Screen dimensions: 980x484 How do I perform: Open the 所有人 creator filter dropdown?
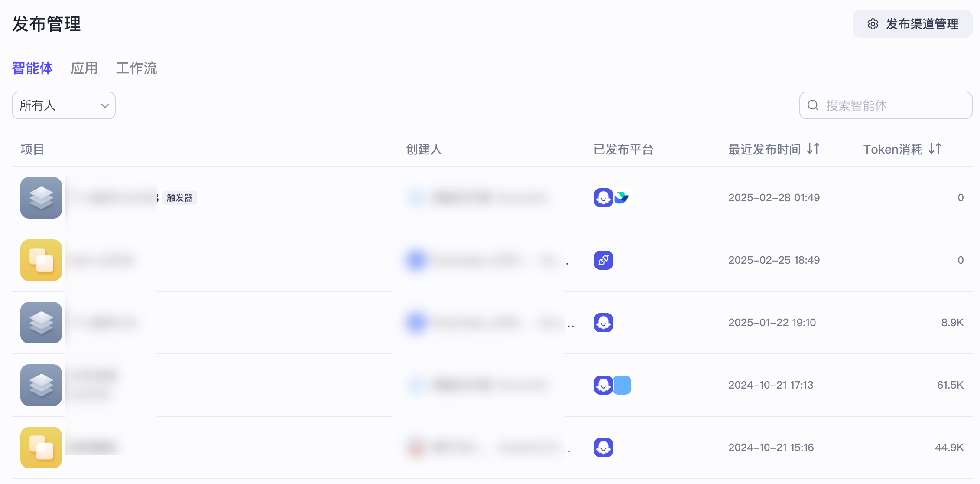click(64, 105)
